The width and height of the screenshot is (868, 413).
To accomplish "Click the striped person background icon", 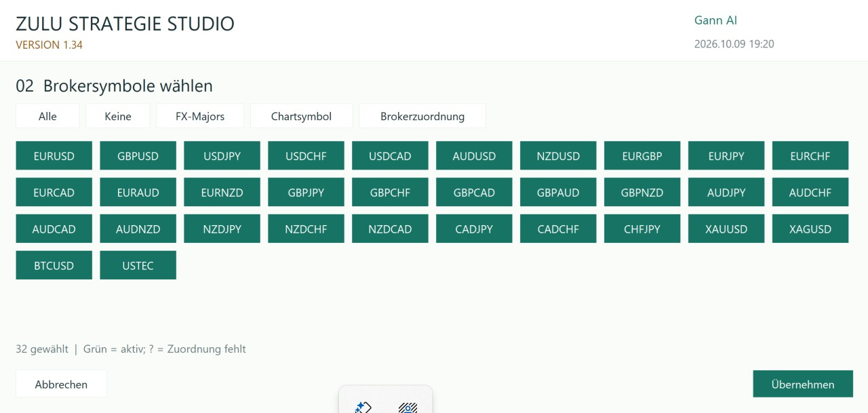I will point(408,407).
